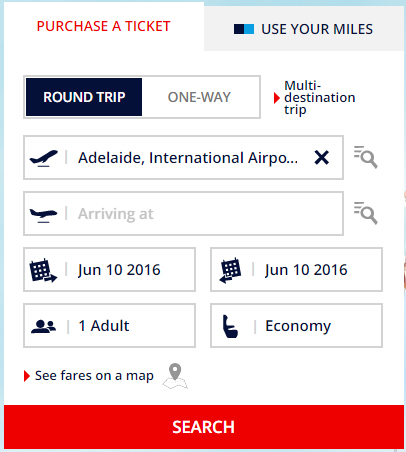This screenshot has height=452, width=406.
Task: Switch to ONE-WAY trip type
Action: click(x=199, y=97)
